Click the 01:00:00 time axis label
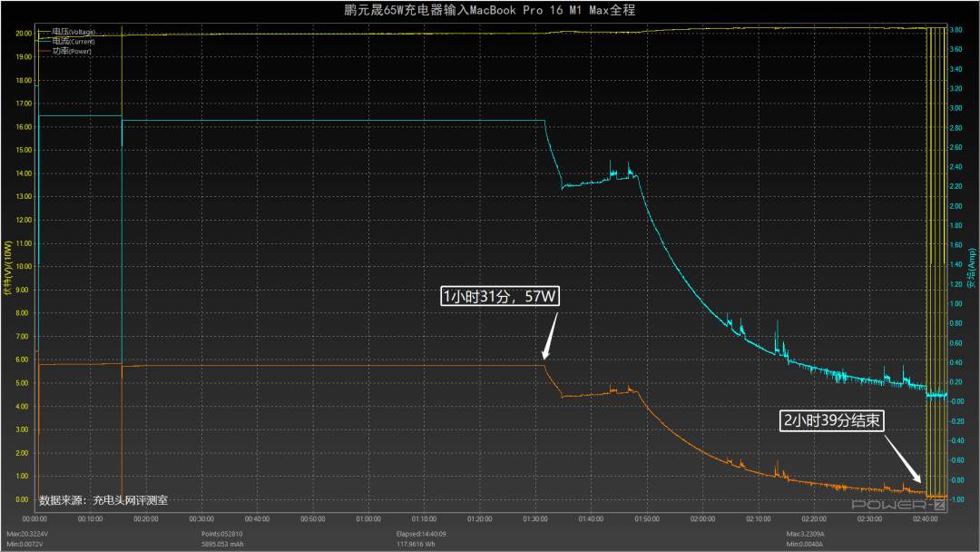The image size is (980, 552). point(368,519)
